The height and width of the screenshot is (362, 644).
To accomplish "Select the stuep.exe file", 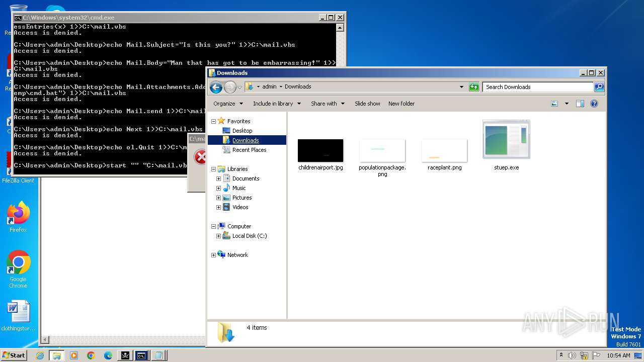I will (x=506, y=146).
